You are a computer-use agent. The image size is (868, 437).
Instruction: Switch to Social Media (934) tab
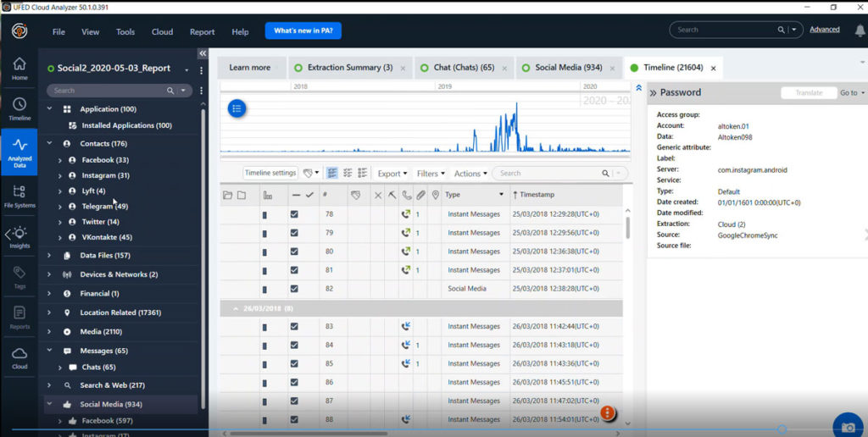pos(569,68)
